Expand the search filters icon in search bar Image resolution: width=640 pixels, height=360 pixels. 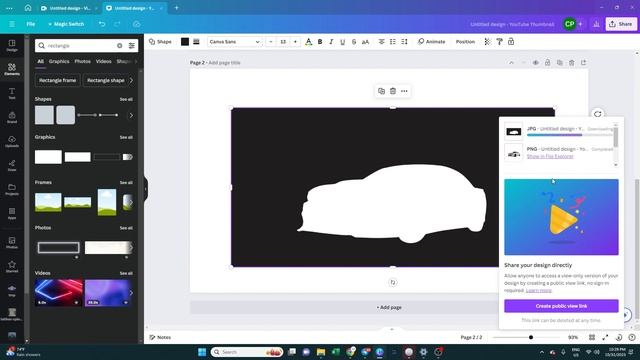point(131,46)
